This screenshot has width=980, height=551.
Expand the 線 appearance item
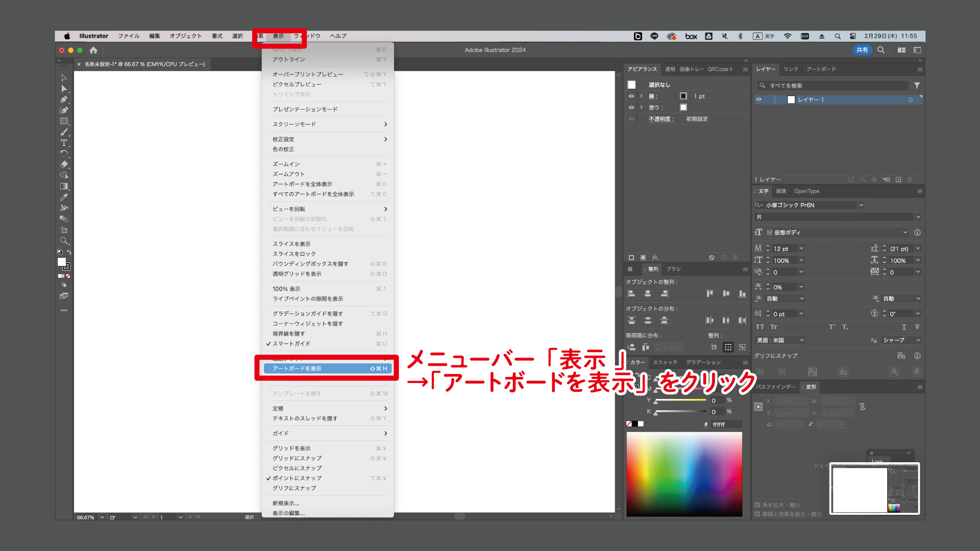[642, 96]
